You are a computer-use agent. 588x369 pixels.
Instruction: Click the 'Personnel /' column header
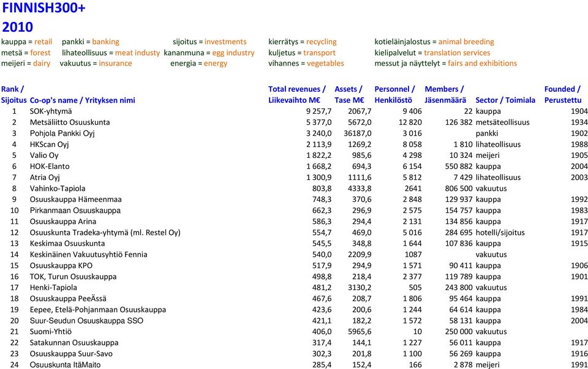(x=394, y=89)
